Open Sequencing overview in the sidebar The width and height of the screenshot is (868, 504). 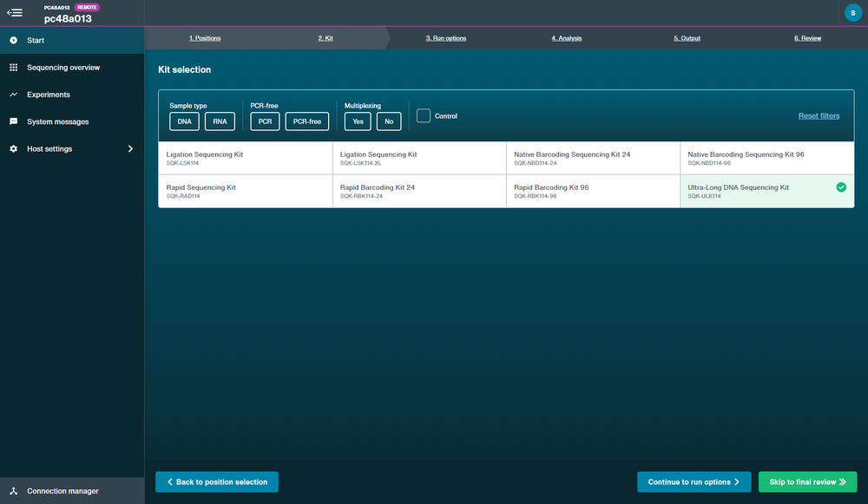pos(72,68)
